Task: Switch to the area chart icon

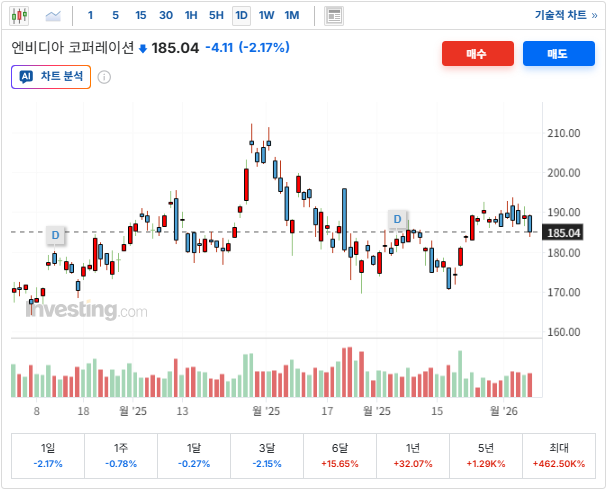Action: tap(53, 16)
